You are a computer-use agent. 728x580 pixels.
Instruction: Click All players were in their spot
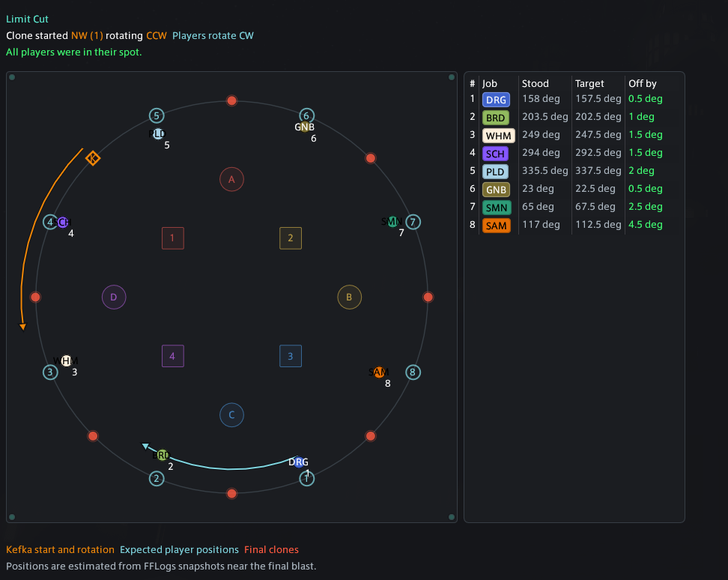(x=74, y=52)
